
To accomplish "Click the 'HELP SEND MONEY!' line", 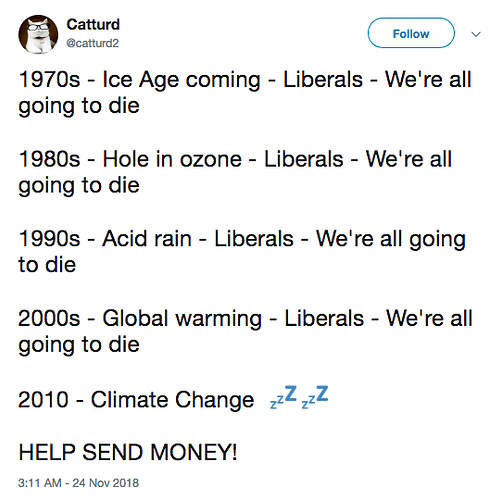I will tap(128, 452).
